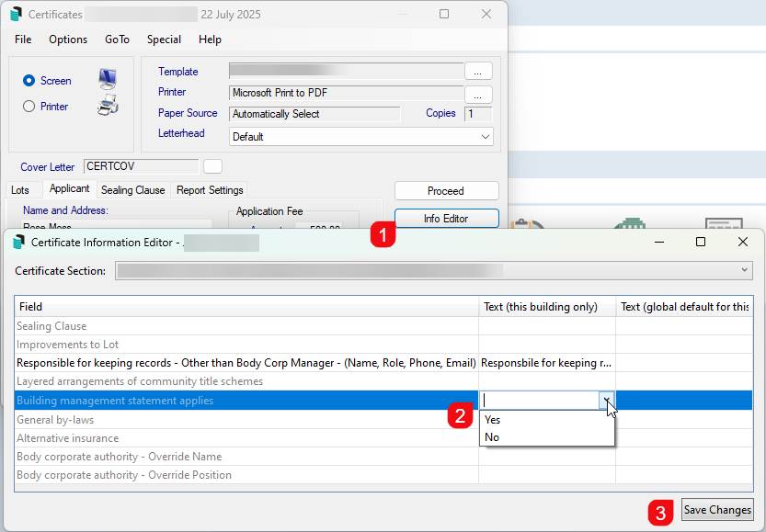The image size is (766, 532).
Task: Select Layered arrangements of community title schemes
Action: (x=383, y=381)
